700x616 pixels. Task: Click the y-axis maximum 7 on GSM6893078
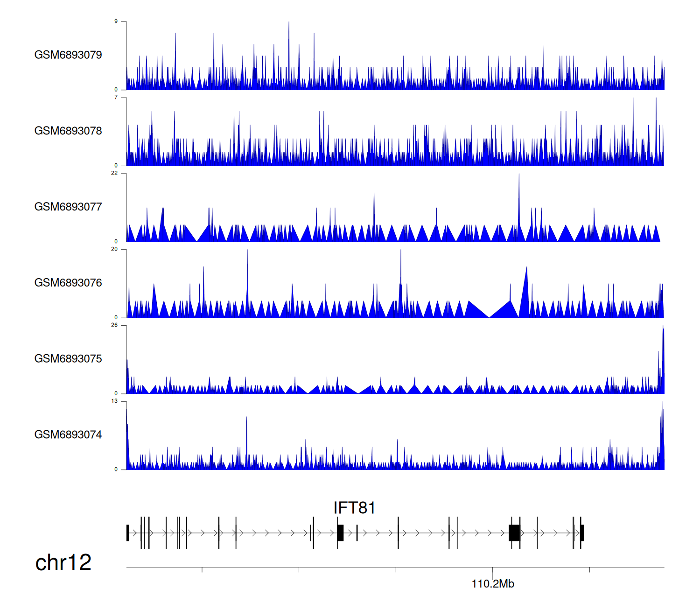click(116, 98)
